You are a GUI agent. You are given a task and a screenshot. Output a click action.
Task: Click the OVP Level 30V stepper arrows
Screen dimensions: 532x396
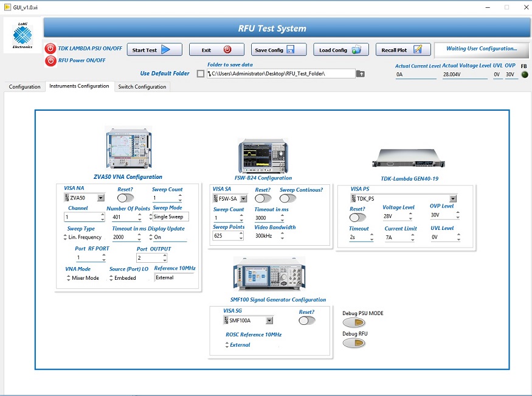[x=458, y=215]
